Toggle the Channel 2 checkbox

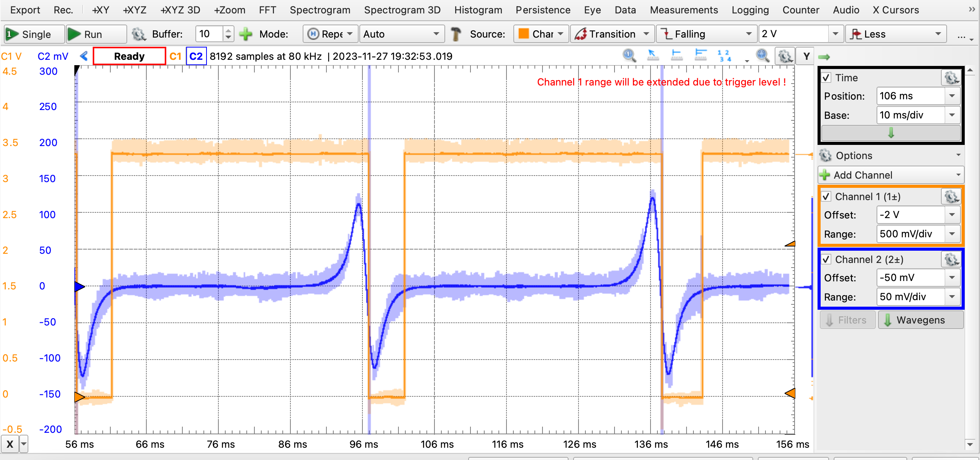pyautogui.click(x=826, y=260)
